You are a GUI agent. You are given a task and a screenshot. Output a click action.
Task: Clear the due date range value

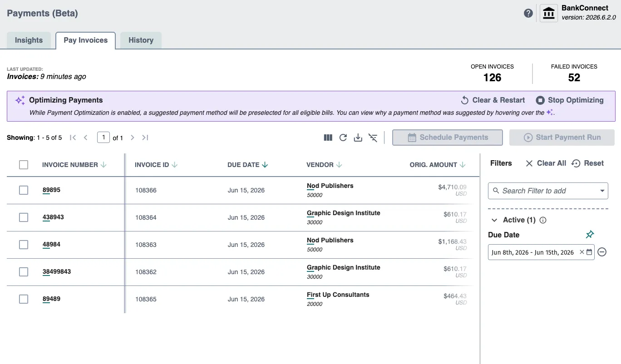click(x=582, y=252)
